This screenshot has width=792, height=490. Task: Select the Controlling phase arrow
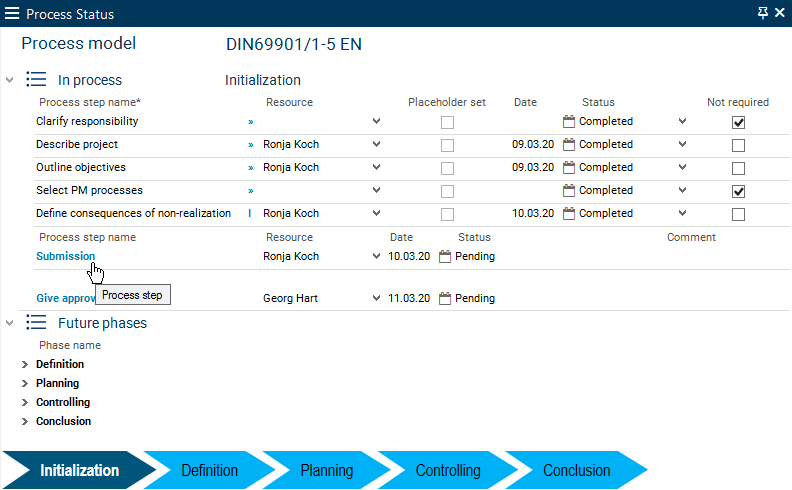pyautogui.click(x=447, y=470)
